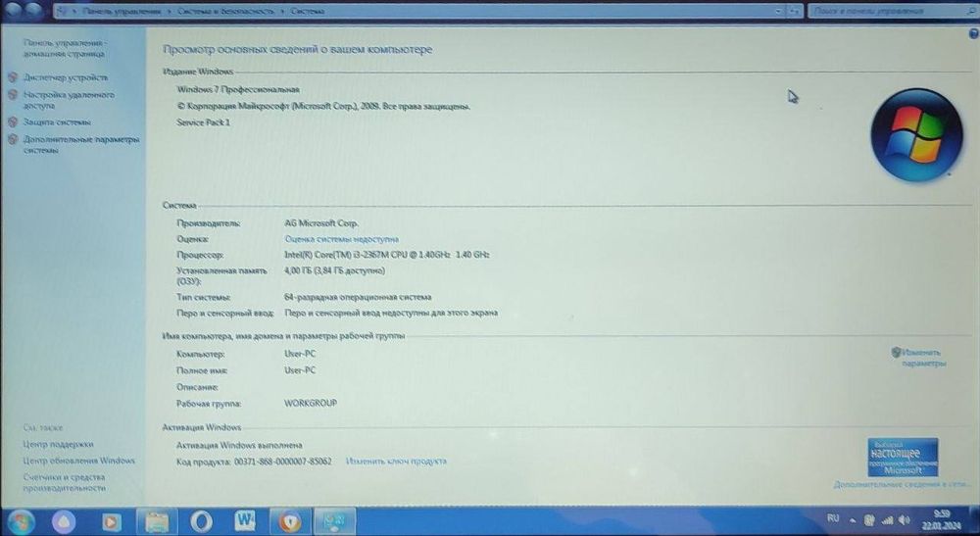Click the volume speaker tray icon
This screenshot has height=536, width=980.
905,519
